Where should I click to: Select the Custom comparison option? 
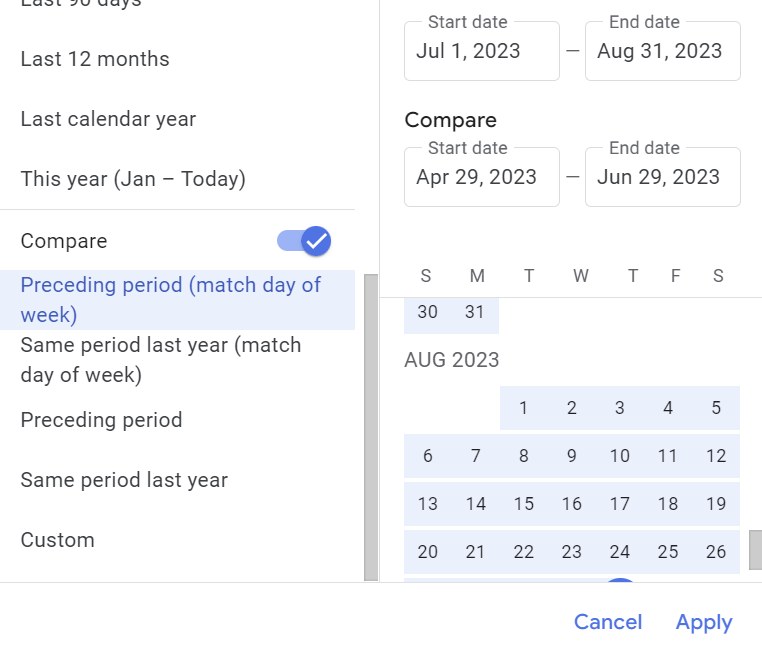tap(177, 540)
